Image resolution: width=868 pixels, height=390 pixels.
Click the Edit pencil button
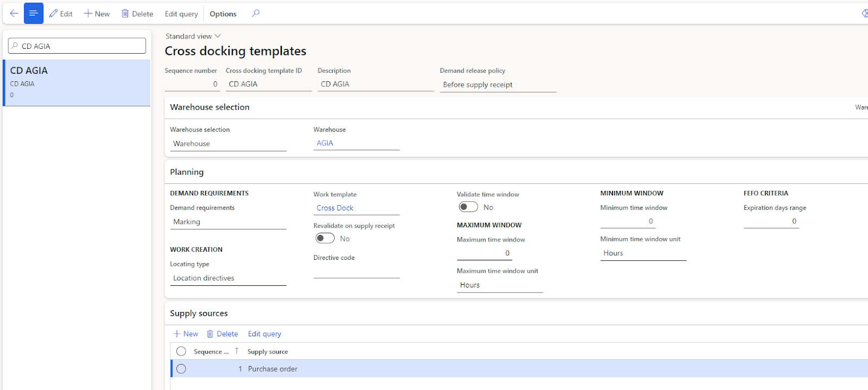click(61, 14)
